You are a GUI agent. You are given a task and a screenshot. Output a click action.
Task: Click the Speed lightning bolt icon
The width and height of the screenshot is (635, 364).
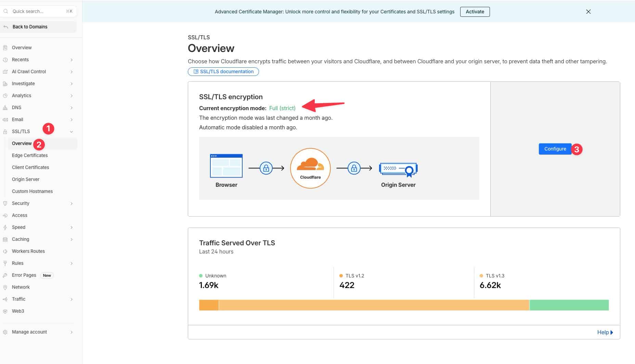[5, 227]
